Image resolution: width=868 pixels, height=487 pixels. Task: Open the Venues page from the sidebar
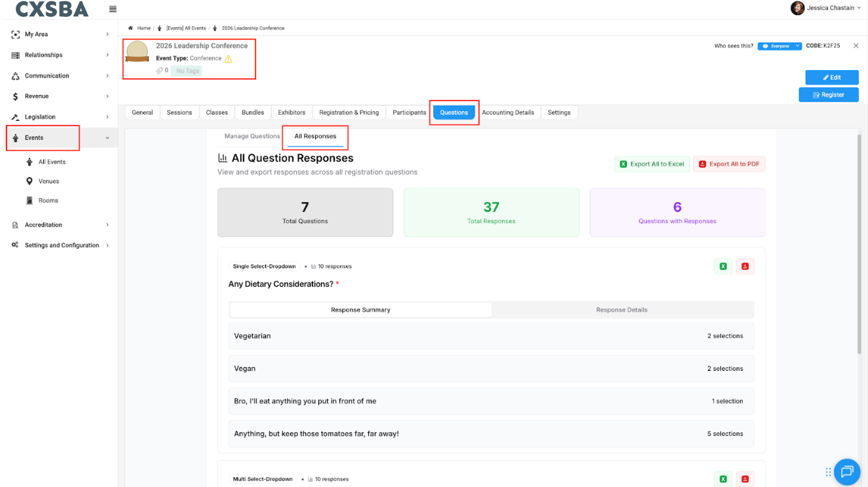click(49, 181)
